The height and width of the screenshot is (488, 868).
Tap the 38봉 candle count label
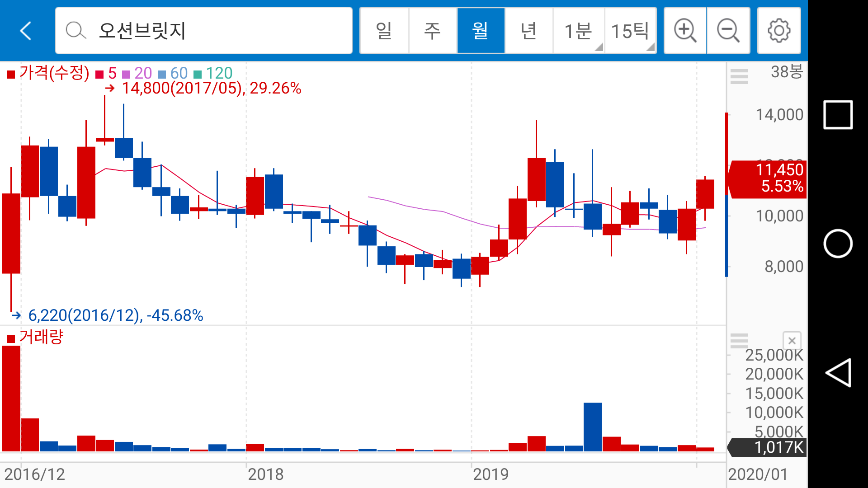[x=787, y=71]
